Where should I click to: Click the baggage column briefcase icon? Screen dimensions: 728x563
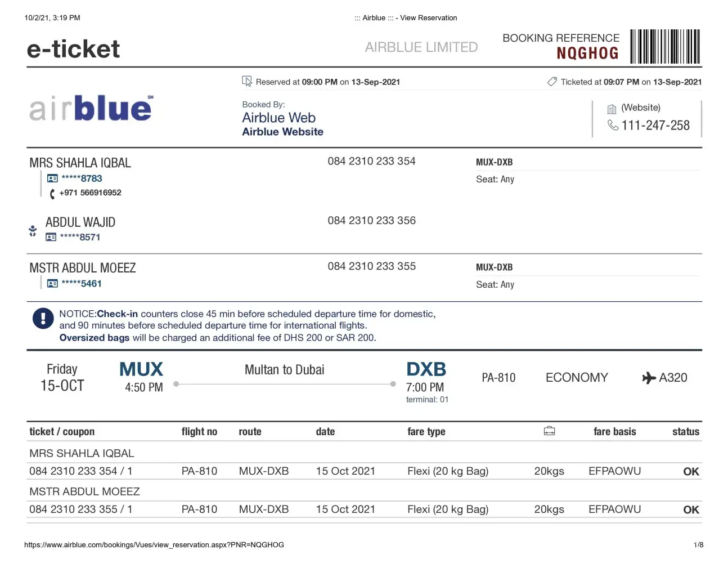[x=550, y=431]
